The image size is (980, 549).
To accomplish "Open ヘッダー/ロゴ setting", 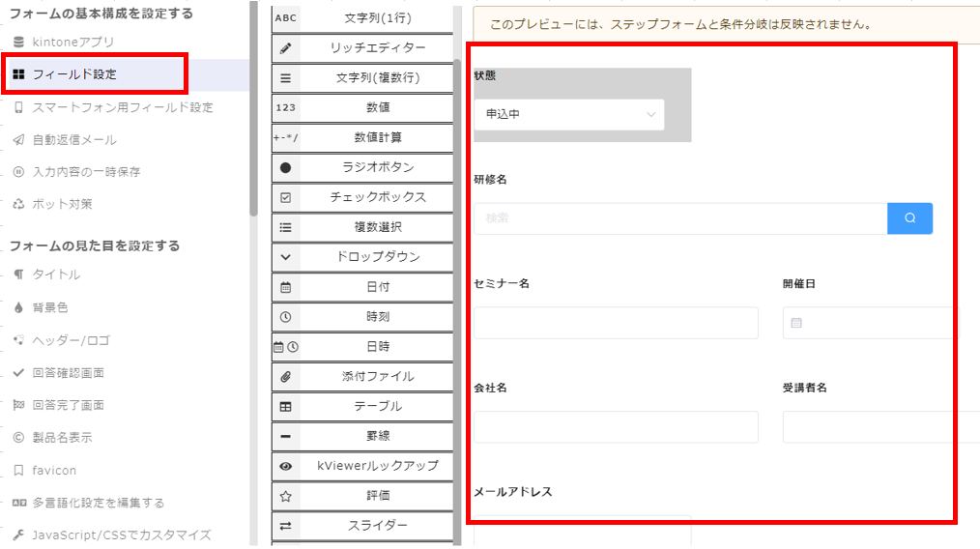I will (71, 340).
